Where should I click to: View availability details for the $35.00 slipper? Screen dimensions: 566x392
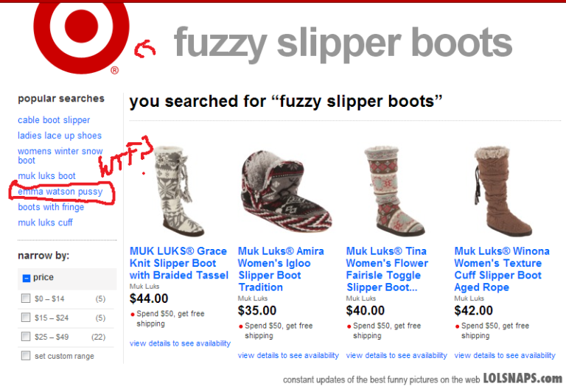pos(288,356)
